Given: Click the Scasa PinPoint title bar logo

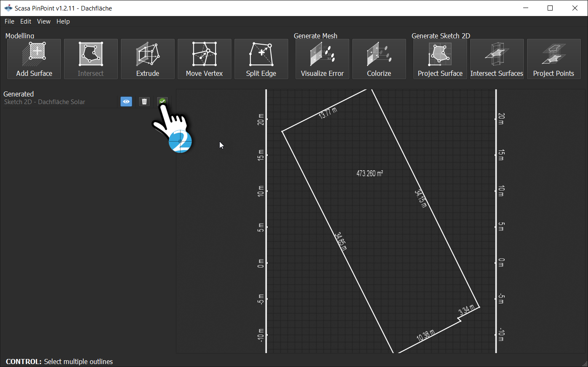Looking at the screenshot, I should [8, 8].
